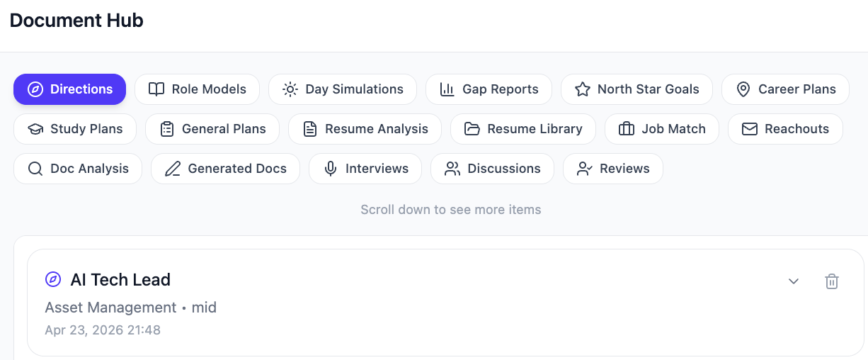Screen dimensions: 868x360
Task: Open the Job Match category
Action: pos(662,129)
